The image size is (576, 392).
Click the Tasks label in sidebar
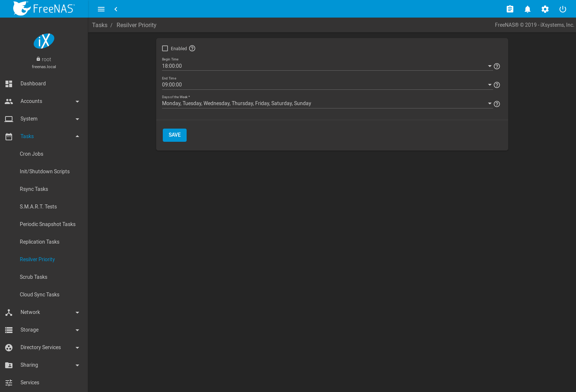[x=27, y=136]
